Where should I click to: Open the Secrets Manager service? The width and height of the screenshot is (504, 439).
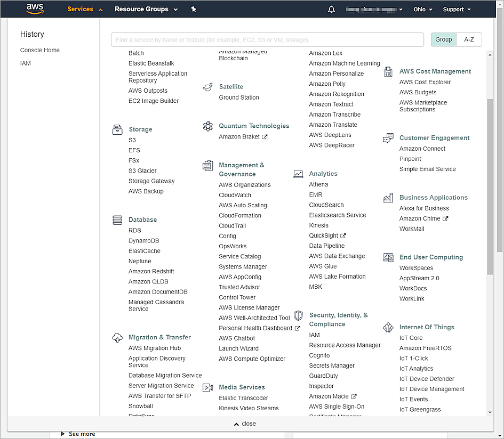click(x=331, y=365)
